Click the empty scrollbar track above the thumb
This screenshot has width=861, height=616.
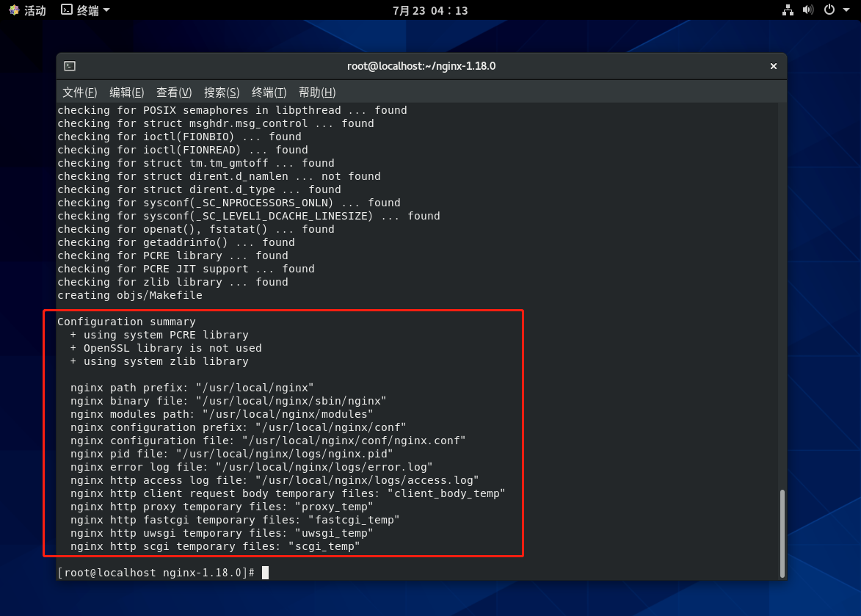pos(782,294)
